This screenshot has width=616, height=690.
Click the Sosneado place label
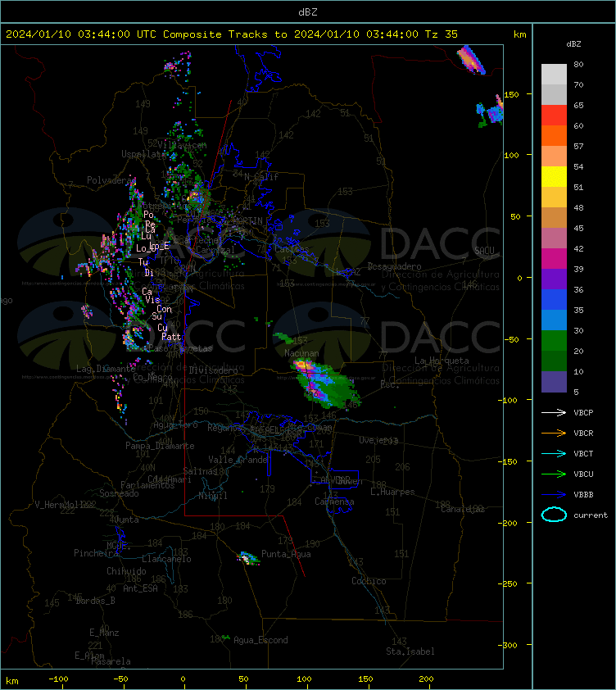click(x=119, y=494)
